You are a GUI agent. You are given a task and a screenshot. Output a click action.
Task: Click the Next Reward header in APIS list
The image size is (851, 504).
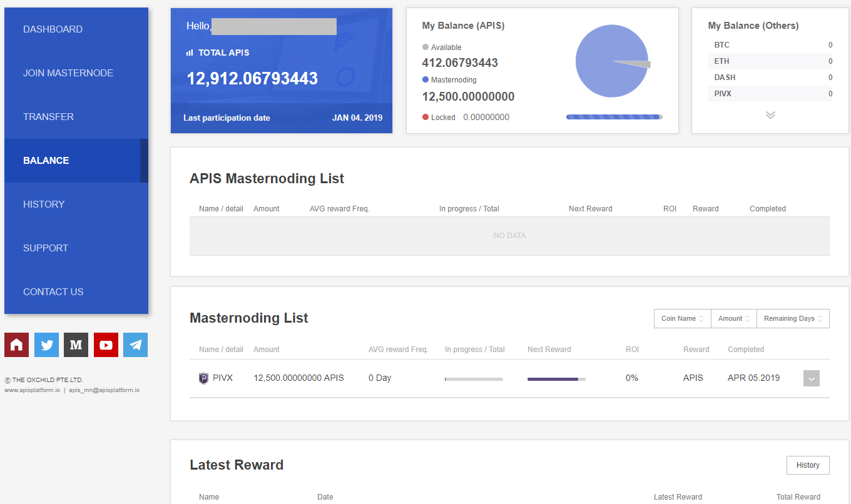tap(591, 209)
